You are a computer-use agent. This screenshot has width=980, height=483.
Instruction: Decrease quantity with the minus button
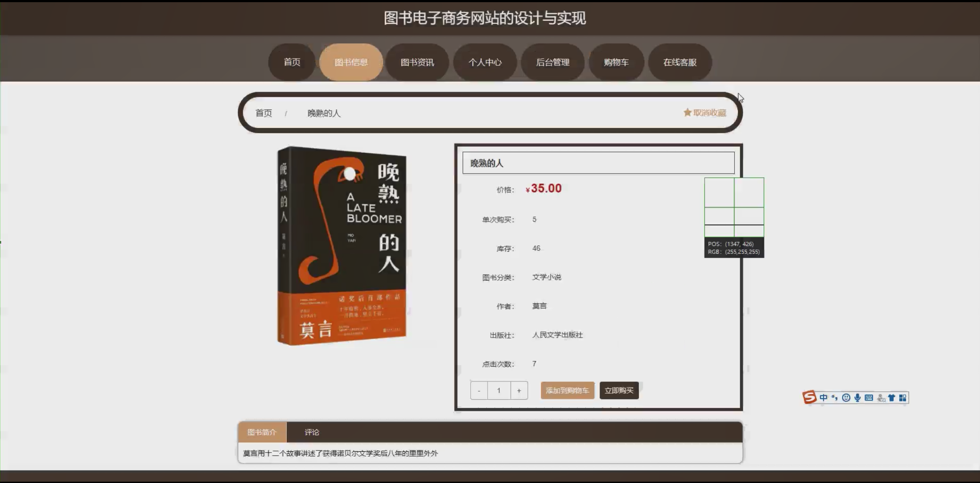click(479, 391)
